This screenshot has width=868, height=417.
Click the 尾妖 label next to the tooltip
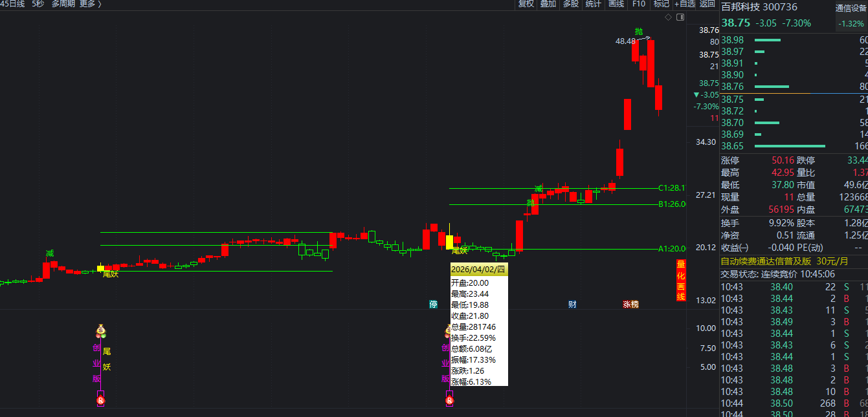point(459,251)
